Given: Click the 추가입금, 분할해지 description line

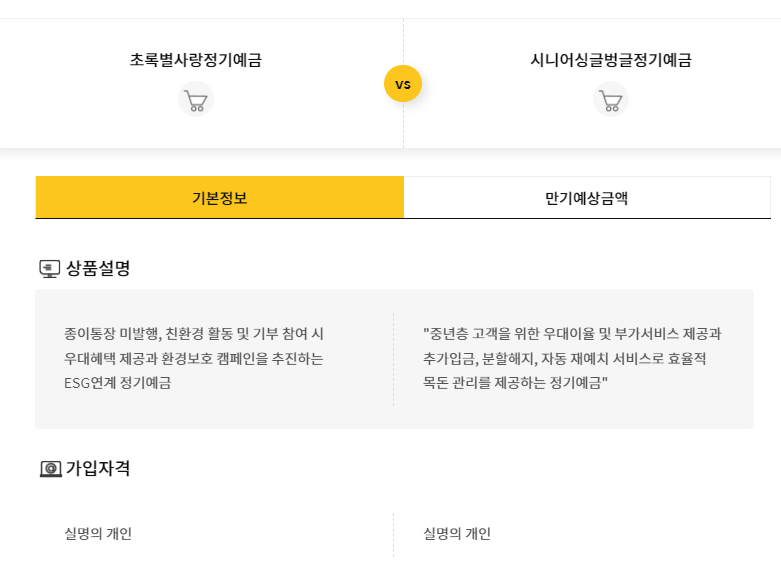Looking at the screenshot, I should (564, 358).
